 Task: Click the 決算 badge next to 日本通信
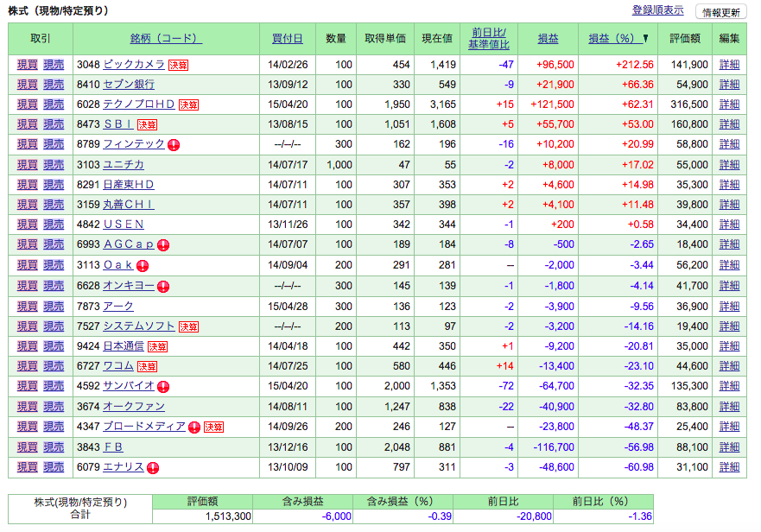click(x=157, y=346)
